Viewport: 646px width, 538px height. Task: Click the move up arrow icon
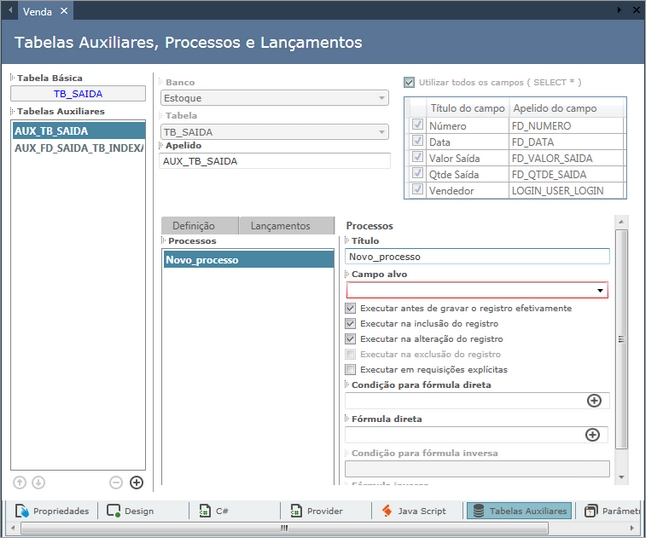click(20, 482)
